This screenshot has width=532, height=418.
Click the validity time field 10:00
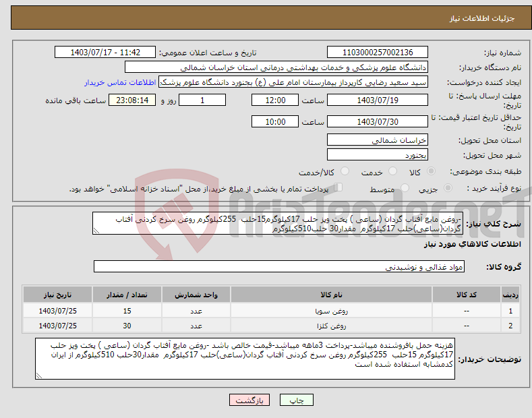(x=275, y=121)
